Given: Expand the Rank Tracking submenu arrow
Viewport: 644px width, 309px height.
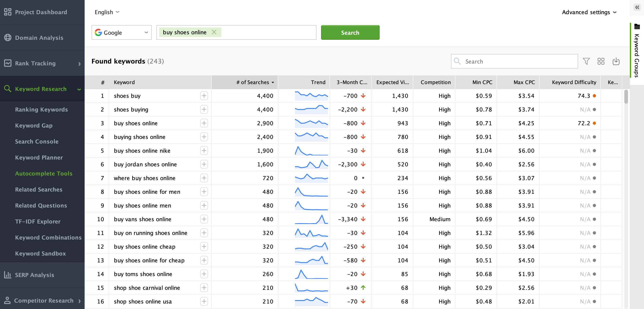Looking at the screenshot, I should (x=80, y=64).
